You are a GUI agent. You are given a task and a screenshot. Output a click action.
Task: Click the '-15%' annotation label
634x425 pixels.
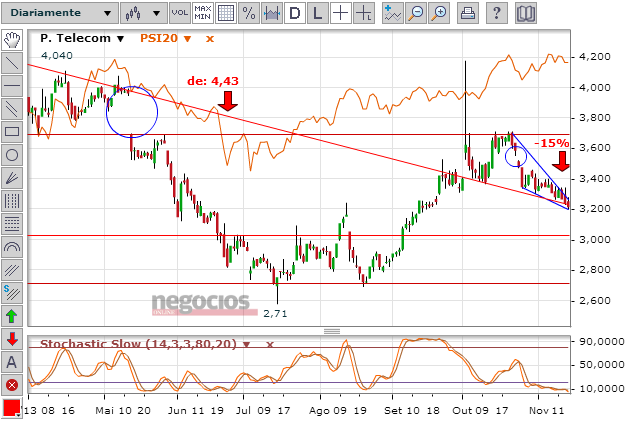pyautogui.click(x=552, y=143)
